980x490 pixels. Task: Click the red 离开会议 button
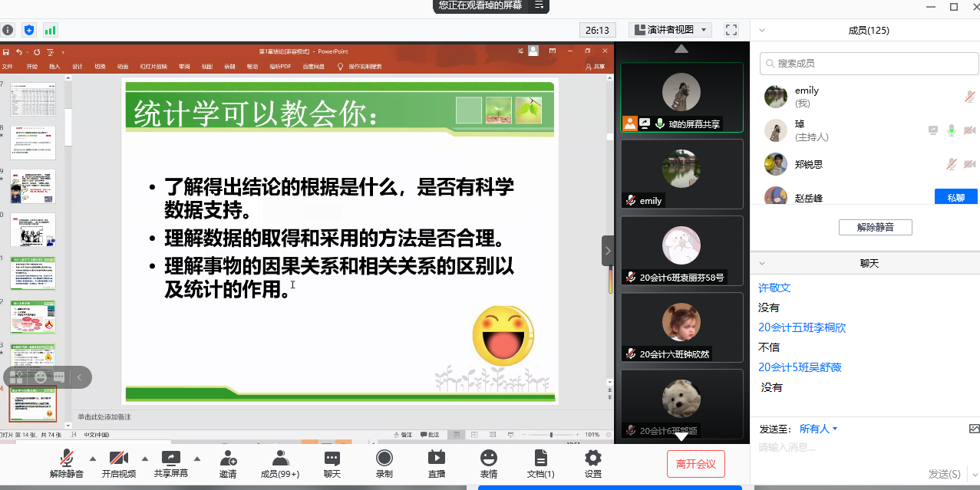tap(695, 464)
